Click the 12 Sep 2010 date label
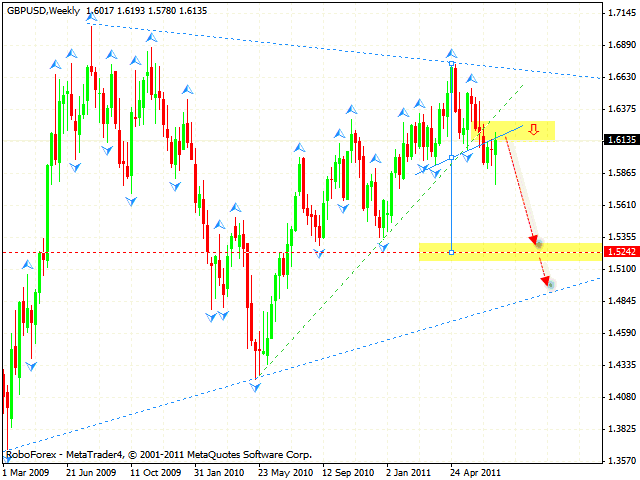The image size is (640, 480). [348, 473]
